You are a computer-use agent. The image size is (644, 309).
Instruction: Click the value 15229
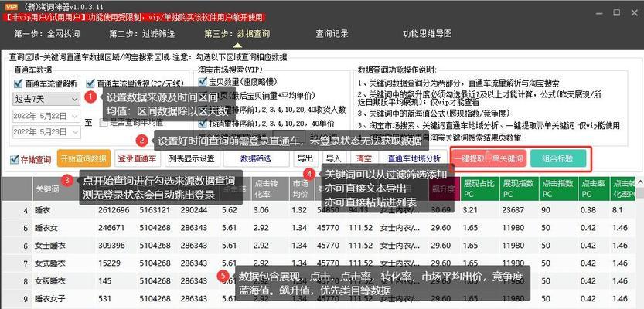[x=109, y=263]
